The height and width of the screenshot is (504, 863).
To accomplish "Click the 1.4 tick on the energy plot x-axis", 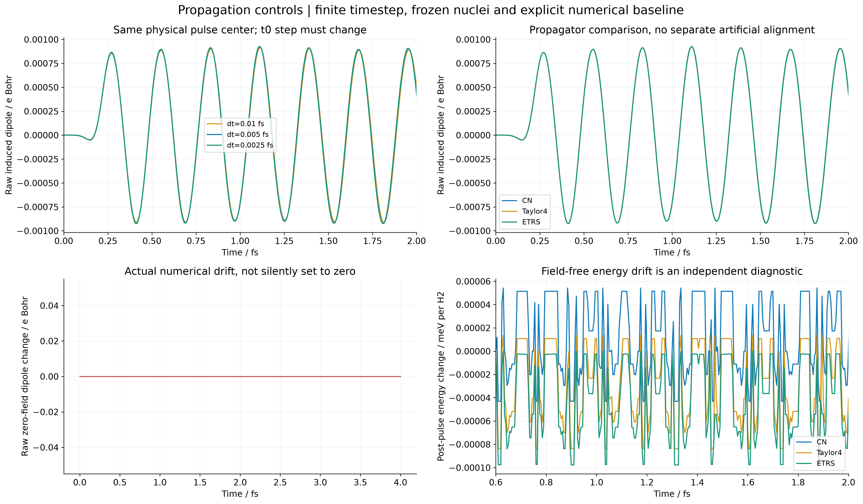I will tap(697, 482).
